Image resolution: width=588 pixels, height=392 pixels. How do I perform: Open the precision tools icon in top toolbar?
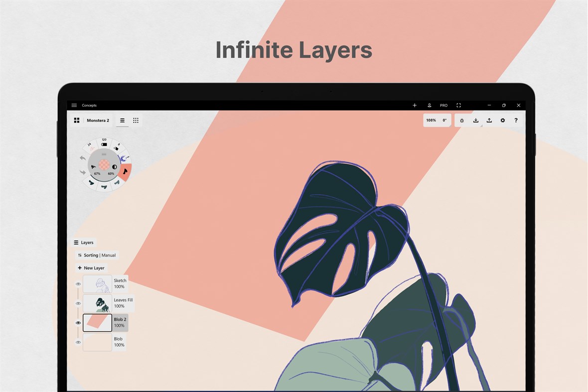pos(461,121)
